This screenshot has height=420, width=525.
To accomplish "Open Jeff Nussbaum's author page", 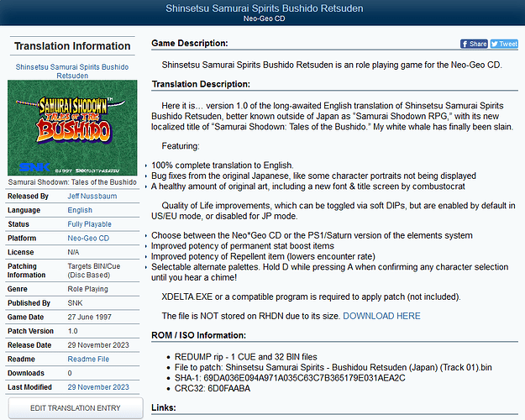I will coord(92,196).
